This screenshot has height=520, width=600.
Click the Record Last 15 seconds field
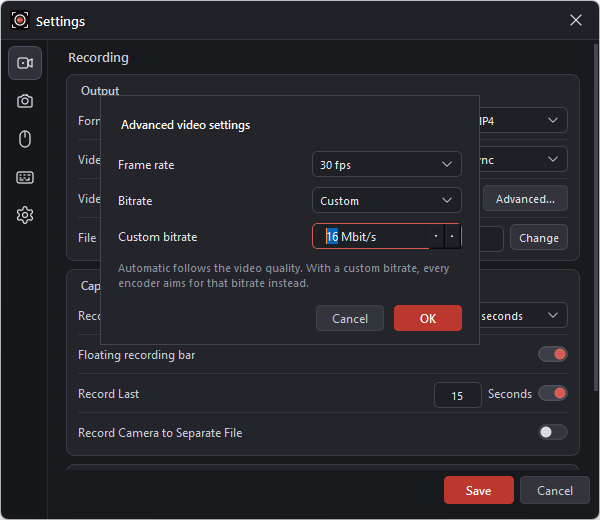pyautogui.click(x=458, y=395)
